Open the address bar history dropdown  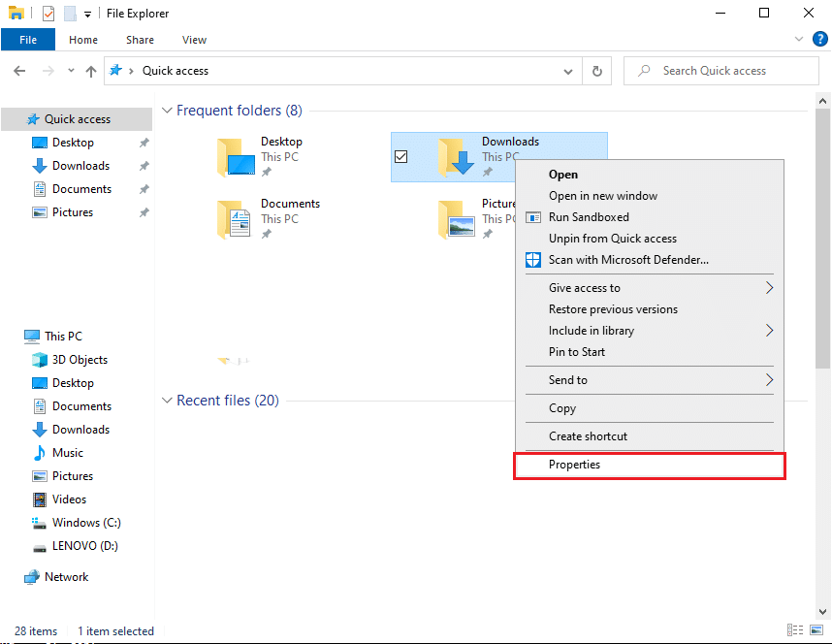pyautogui.click(x=568, y=71)
